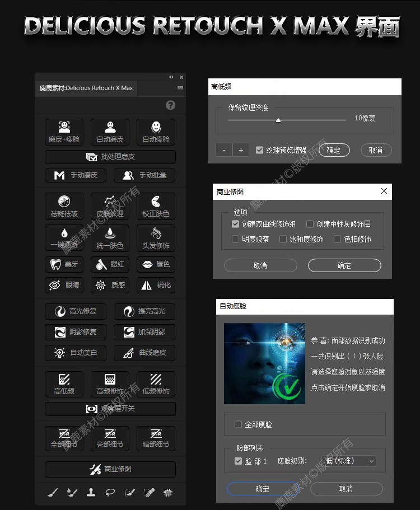Select the clone stamp tool
Image resolution: width=420 pixels, height=510 pixels.
pyautogui.click(x=91, y=493)
